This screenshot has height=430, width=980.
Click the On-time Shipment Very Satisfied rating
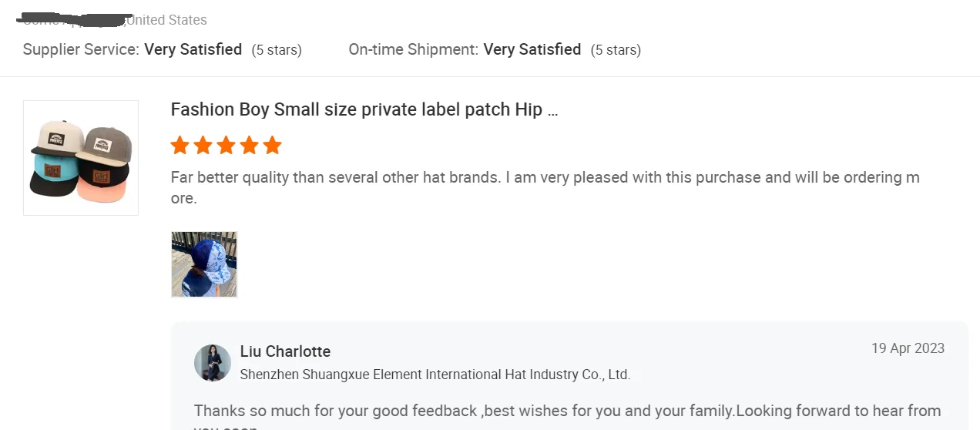[x=532, y=49]
